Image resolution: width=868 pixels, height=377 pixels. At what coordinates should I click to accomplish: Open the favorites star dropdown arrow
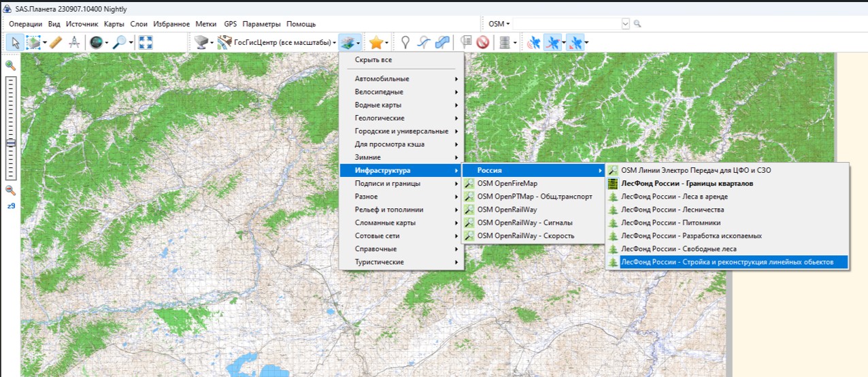click(387, 42)
